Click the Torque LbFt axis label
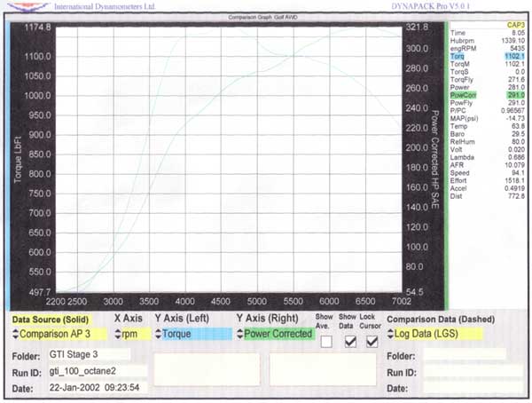This screenshot has width=532, height=403. (x=18, y=160)
